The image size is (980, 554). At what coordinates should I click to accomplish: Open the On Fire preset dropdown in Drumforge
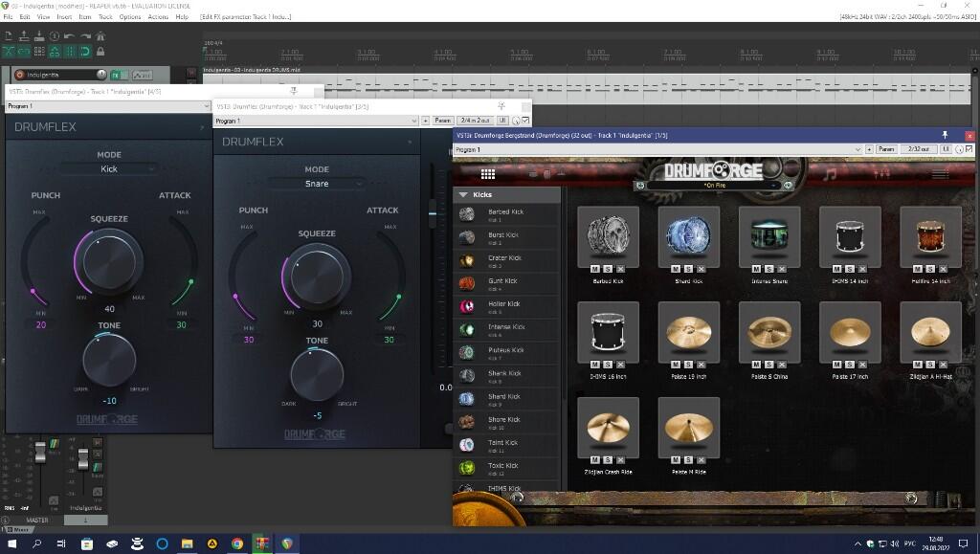point(714,186)
